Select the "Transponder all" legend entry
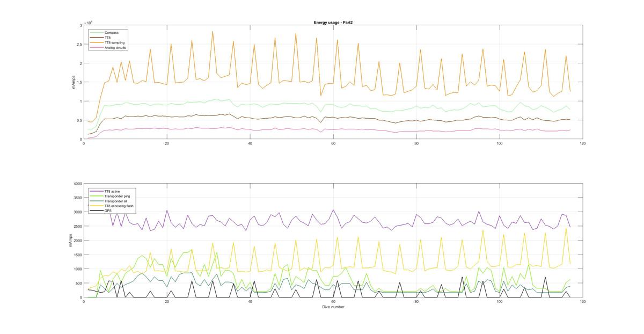 (x=115, y=201)
